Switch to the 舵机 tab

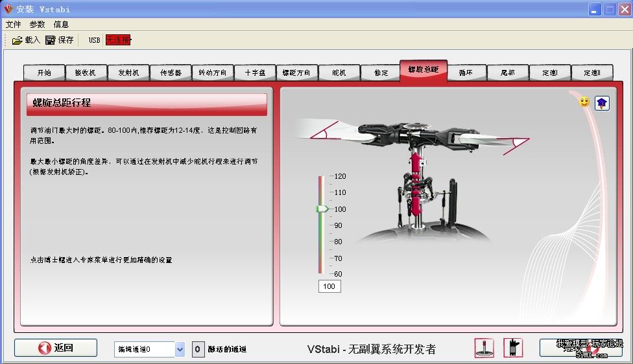(339, 73)
